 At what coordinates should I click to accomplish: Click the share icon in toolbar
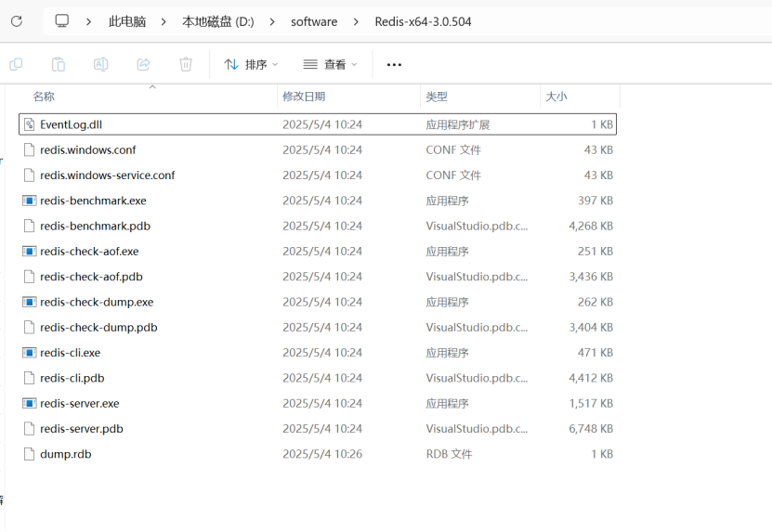[x=143, y=64]
